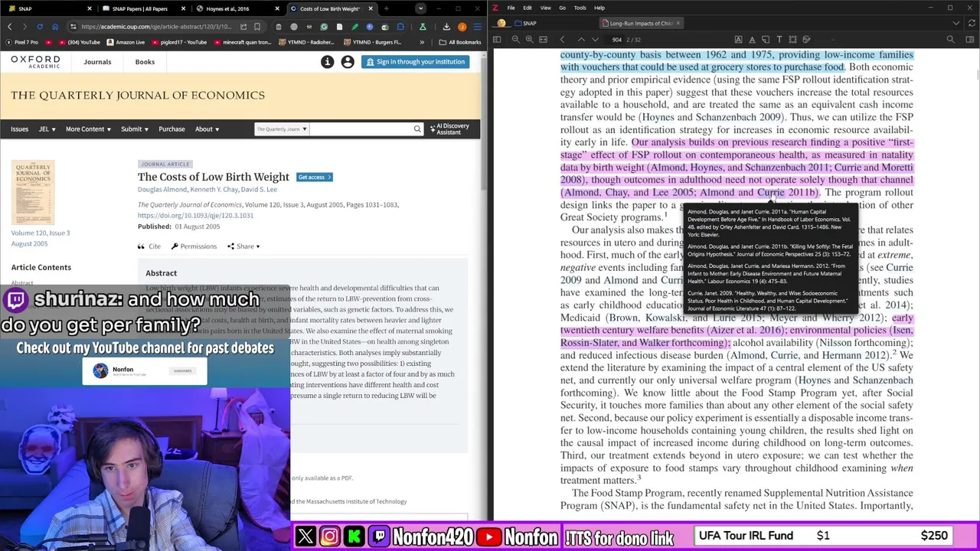This screenshot has height=551, width=980.
Task: Open the browser hamburger menu
Action: tap(477, 27)
